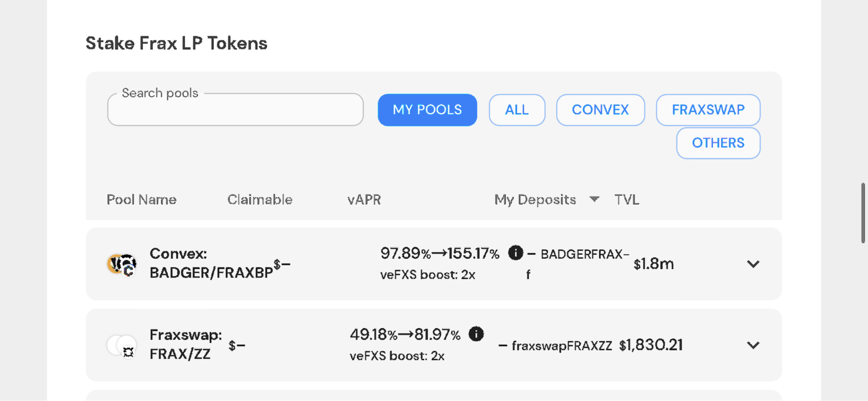Open info icon beside 81.97% vAPR
This screenshot has width=868, height=401.
[x=476, y=334]
